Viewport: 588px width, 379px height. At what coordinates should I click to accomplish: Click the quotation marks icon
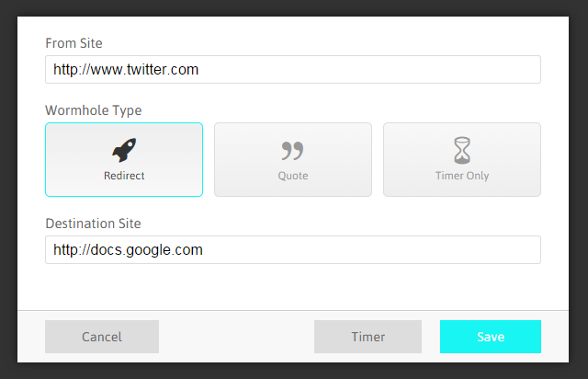[x=292, y=151]
